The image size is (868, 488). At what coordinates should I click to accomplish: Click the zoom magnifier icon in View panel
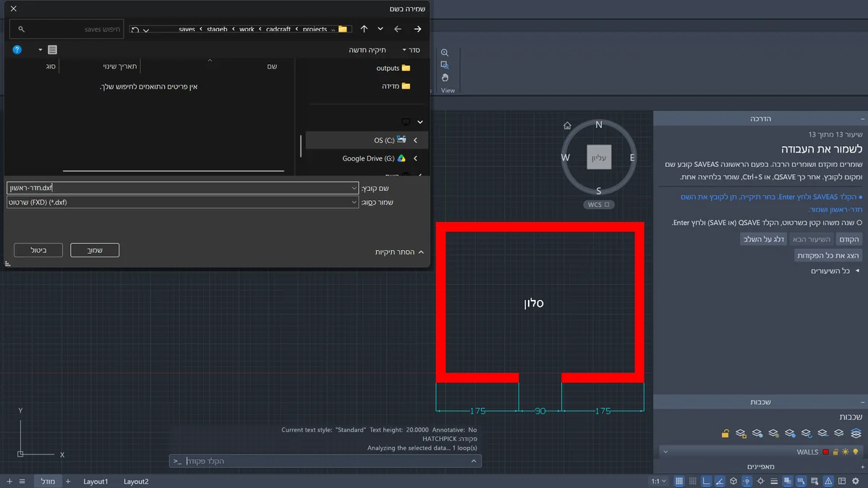point(445,53)
